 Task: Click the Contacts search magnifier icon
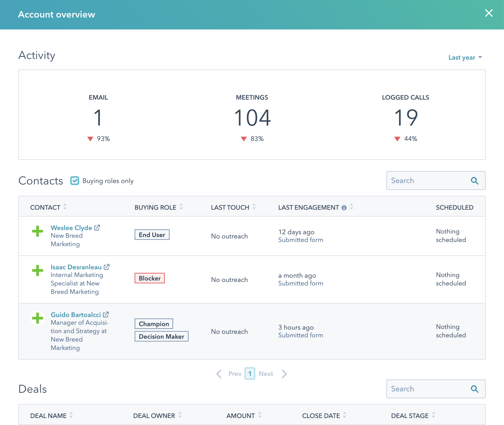pos(475,181)
